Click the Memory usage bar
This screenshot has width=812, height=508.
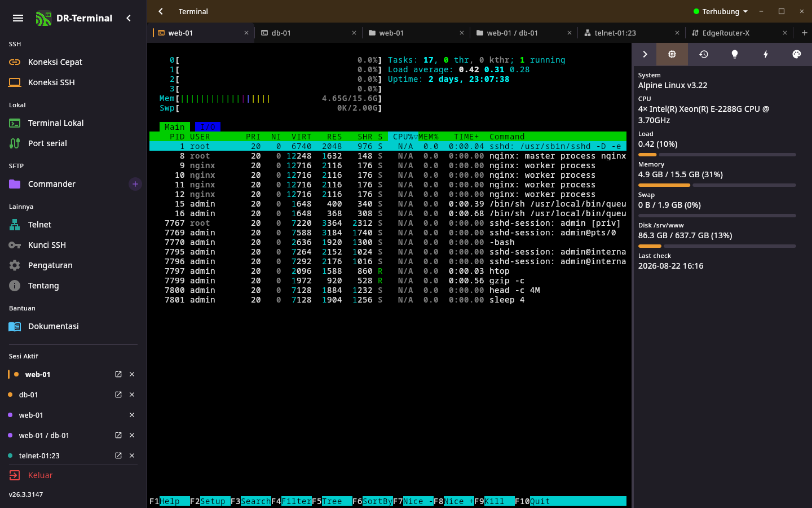click(x=717, y=185)
